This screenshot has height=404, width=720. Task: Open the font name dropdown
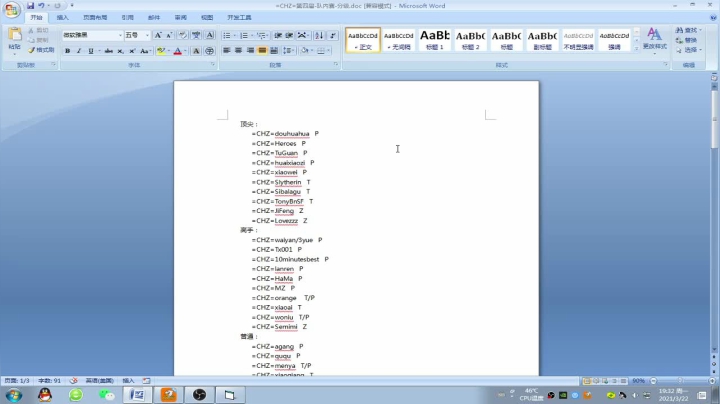[x=120, y=35]
